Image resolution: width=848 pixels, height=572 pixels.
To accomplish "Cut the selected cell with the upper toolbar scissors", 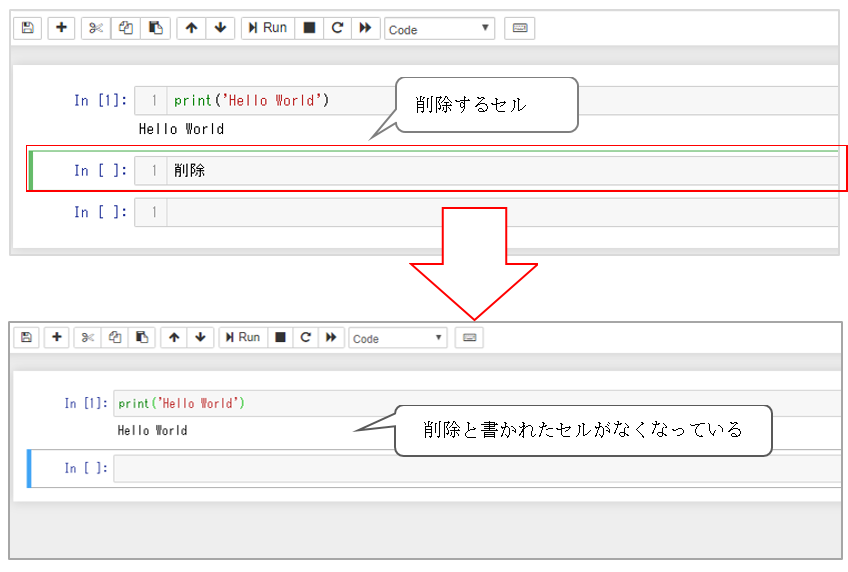I will tap(96, 28).
